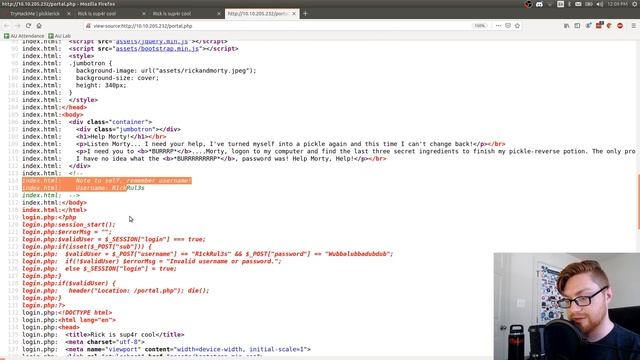Viewport: 640px width, 360px height.
Task: Bookmark this page with the star
Action: 517,26
